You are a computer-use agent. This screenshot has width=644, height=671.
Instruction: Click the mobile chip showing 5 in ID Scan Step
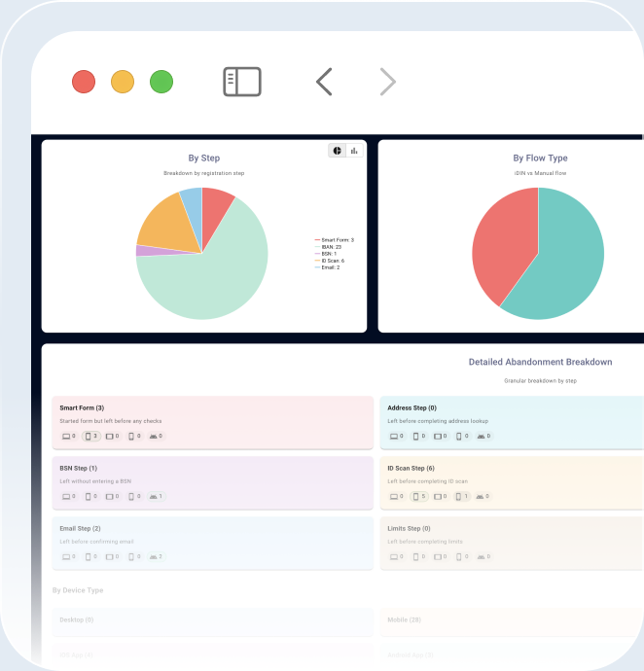click(x=419, y=496)
